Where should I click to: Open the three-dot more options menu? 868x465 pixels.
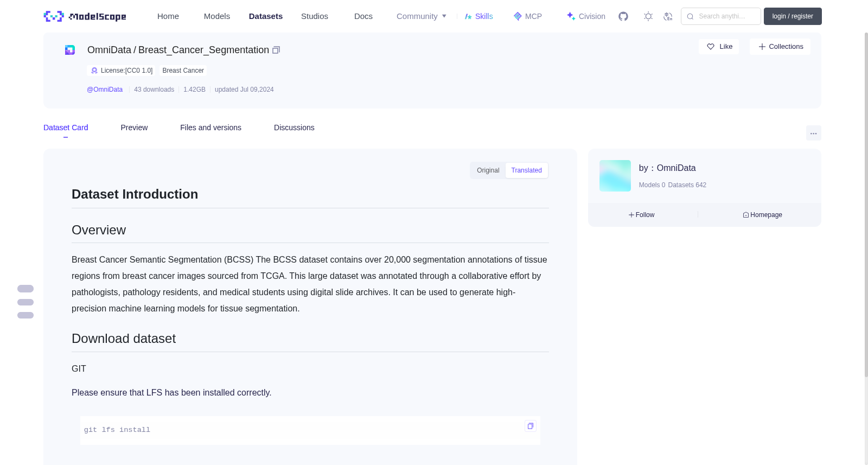(x=813, y=133)
